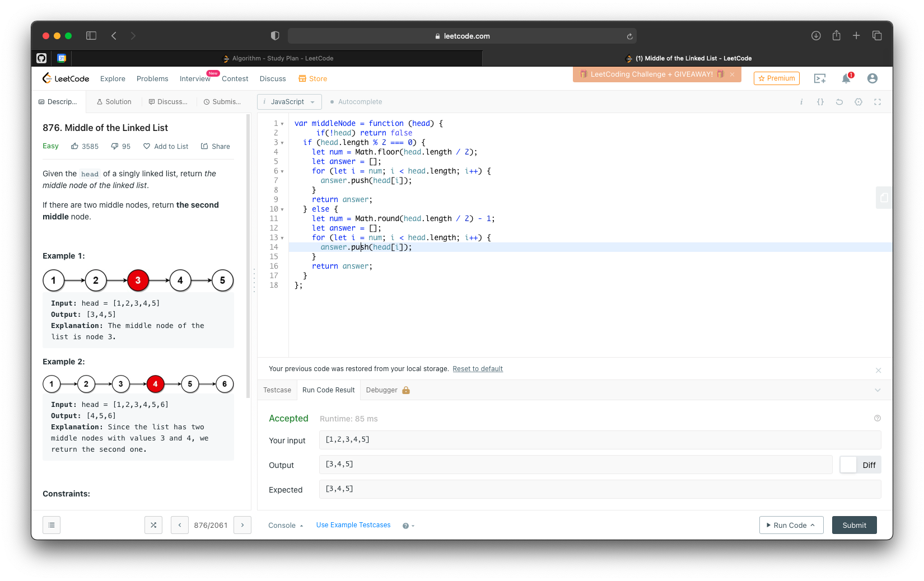Fold the for loop at line 6
The image size is (924, 581).
pyautogui.click(x=282, y=171)
